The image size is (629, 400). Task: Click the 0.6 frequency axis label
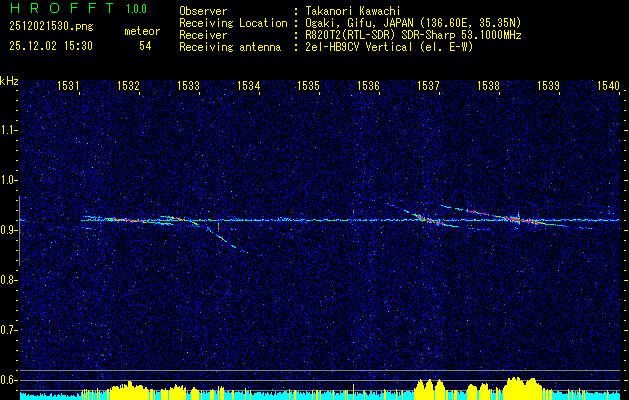click(10, 379)
